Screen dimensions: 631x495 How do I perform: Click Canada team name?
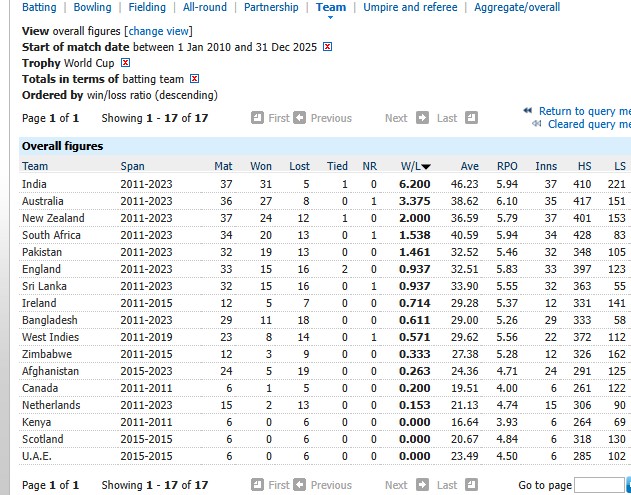point(40,388)
